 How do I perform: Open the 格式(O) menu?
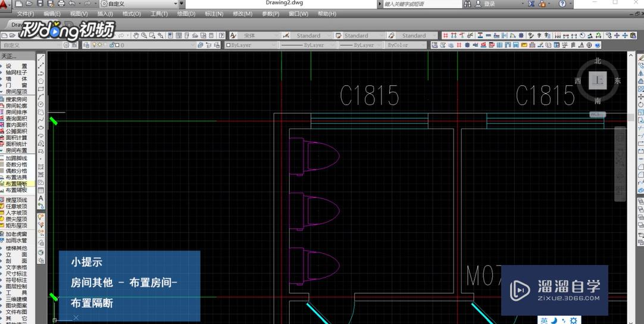click(x=132, y=14)
